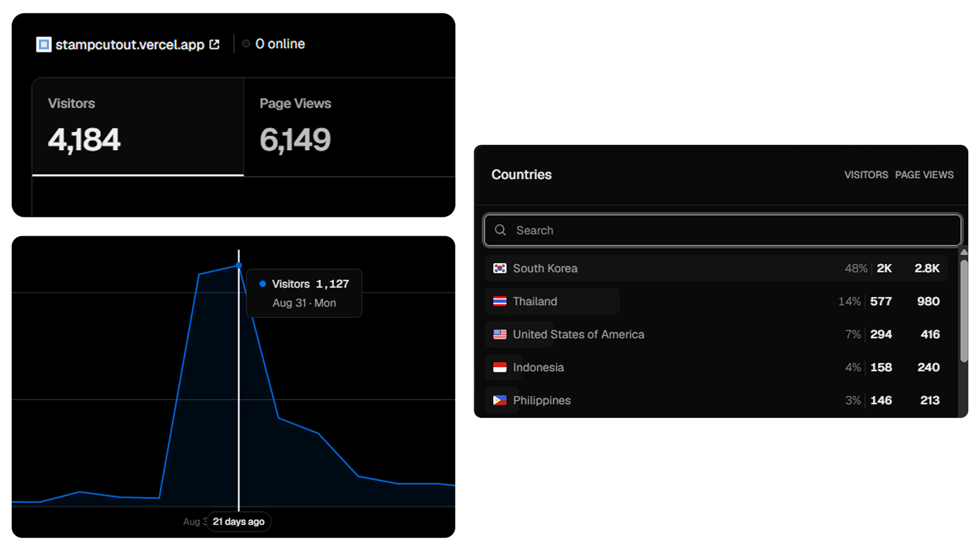Click the countries list scrollbar thumb

964,311
